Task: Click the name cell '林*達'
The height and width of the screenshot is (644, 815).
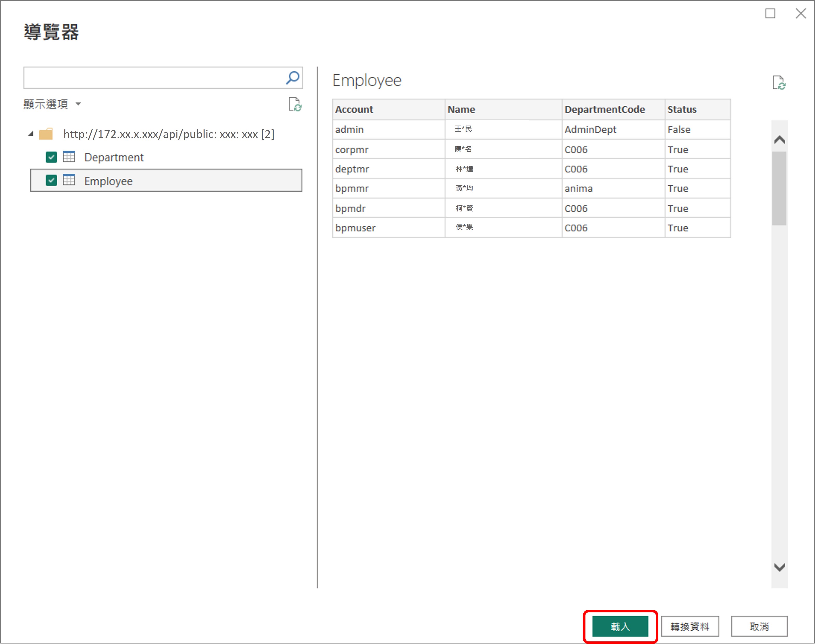Action: (503, 169)
